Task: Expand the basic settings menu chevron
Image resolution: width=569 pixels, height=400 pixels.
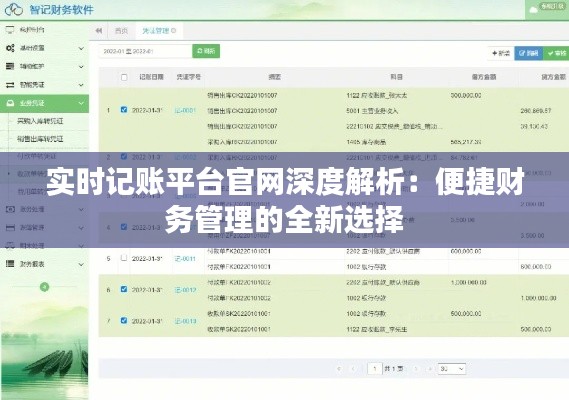Action: tap(81, 48)
